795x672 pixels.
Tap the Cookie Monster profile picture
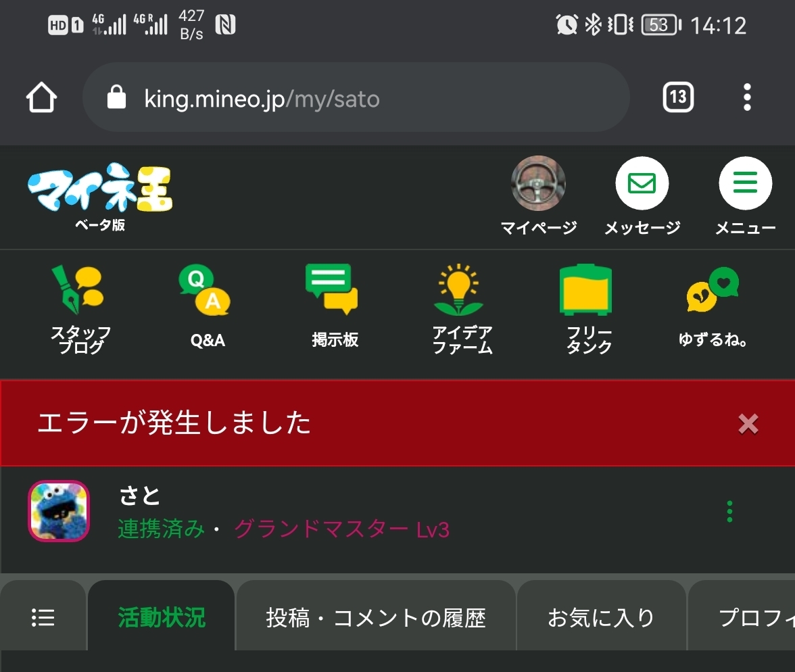coord(59,510)
